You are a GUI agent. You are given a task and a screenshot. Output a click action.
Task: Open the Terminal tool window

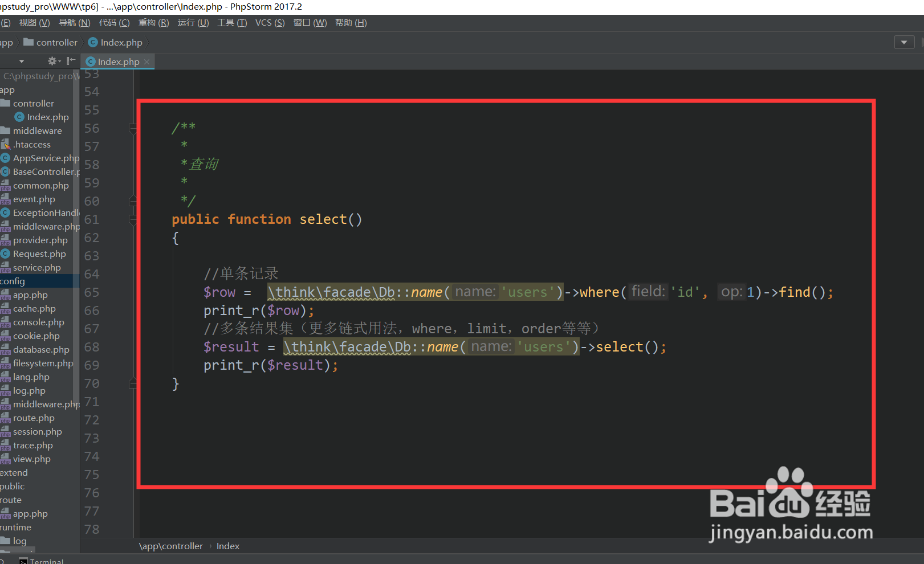(x=41, y=561)
